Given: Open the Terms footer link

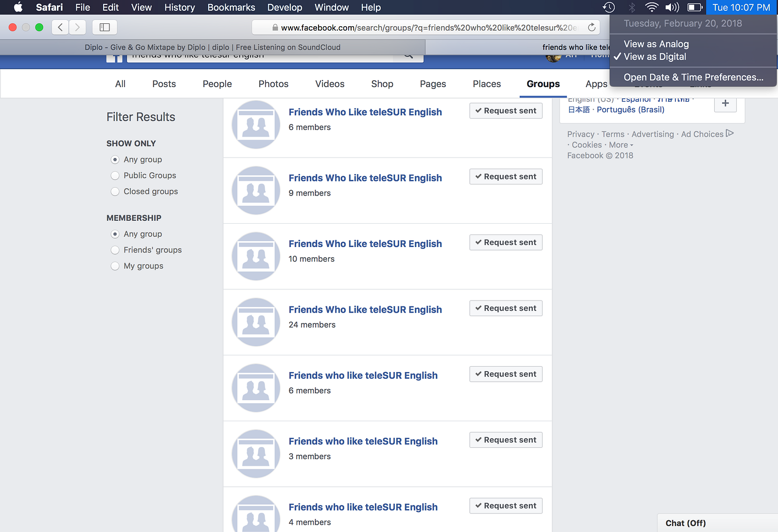Looking at the screenshot, I should [613, 134].
